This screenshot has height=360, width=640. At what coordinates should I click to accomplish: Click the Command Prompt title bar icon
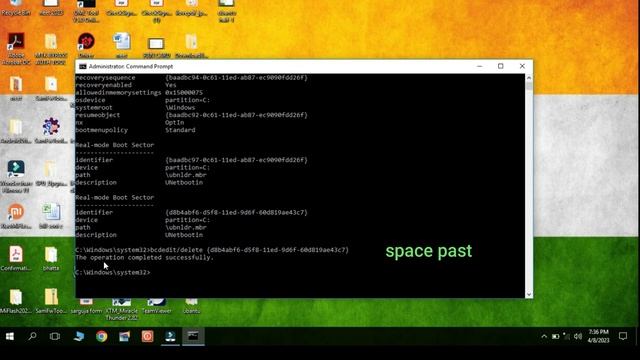[x=82, y=66]
